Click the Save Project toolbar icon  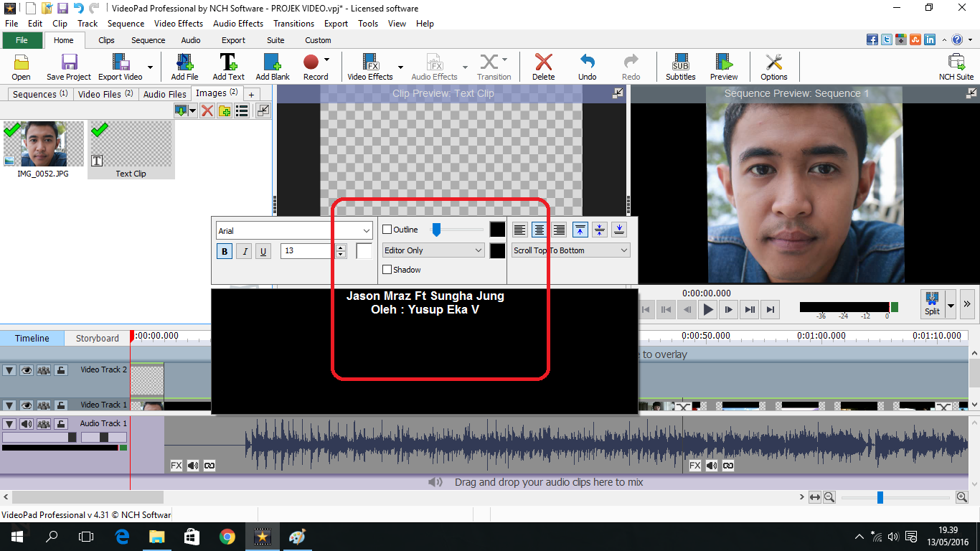(69, 67)
